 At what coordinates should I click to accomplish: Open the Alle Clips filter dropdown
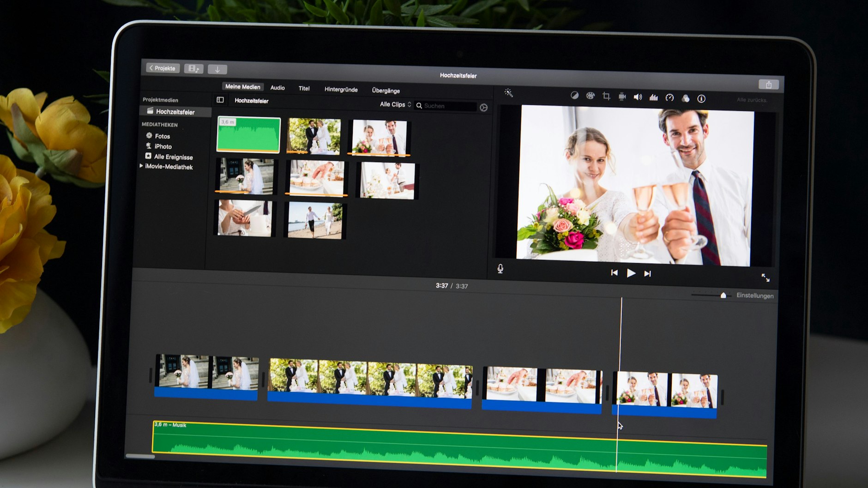tap(395, 104)
